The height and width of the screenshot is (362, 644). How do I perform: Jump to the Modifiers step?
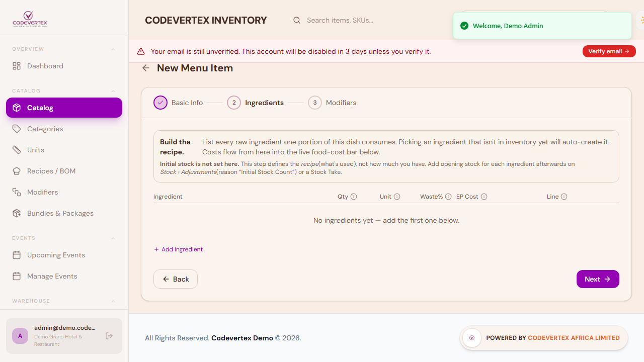coord(332,103)
